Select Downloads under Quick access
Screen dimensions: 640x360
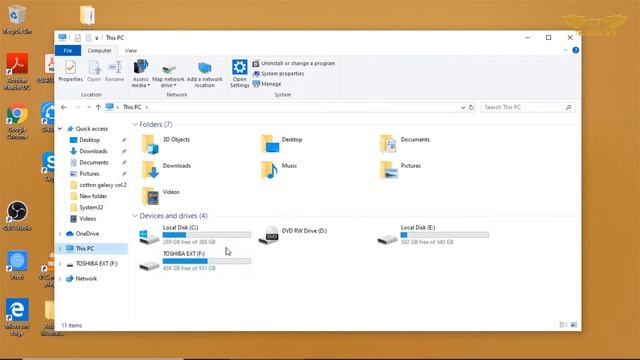coord(93,151)
